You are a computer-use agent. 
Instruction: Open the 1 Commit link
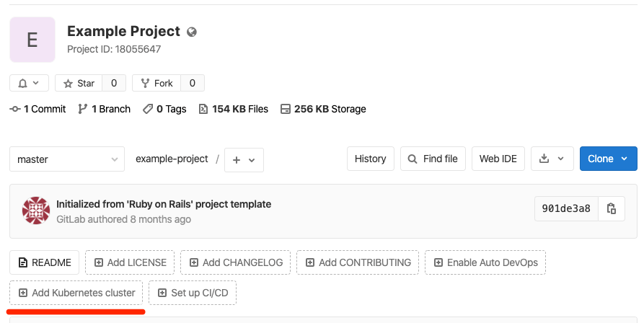click(x=38, y=109)
